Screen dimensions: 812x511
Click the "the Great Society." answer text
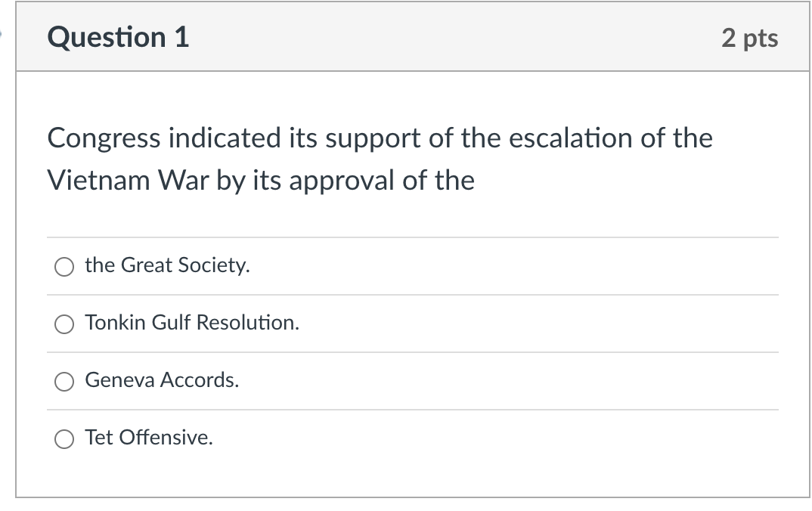coord(167,265)
